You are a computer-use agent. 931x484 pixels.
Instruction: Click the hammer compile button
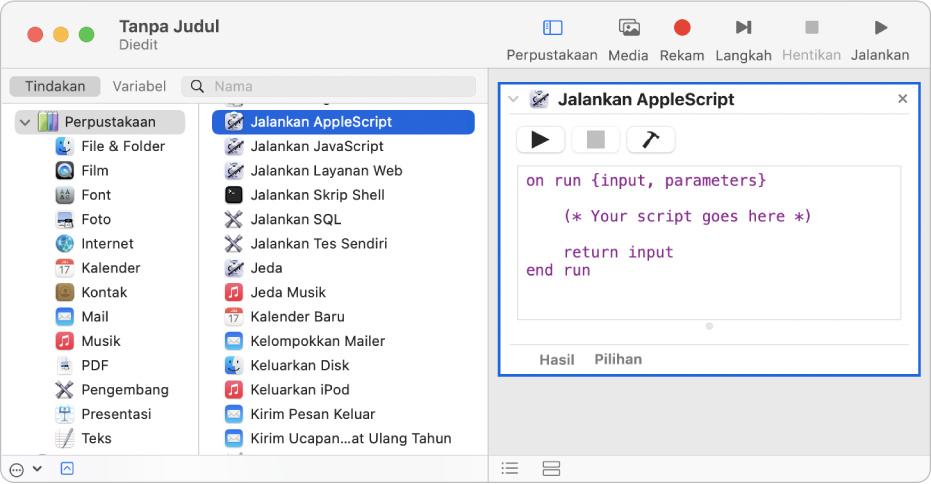pos(650,140)
